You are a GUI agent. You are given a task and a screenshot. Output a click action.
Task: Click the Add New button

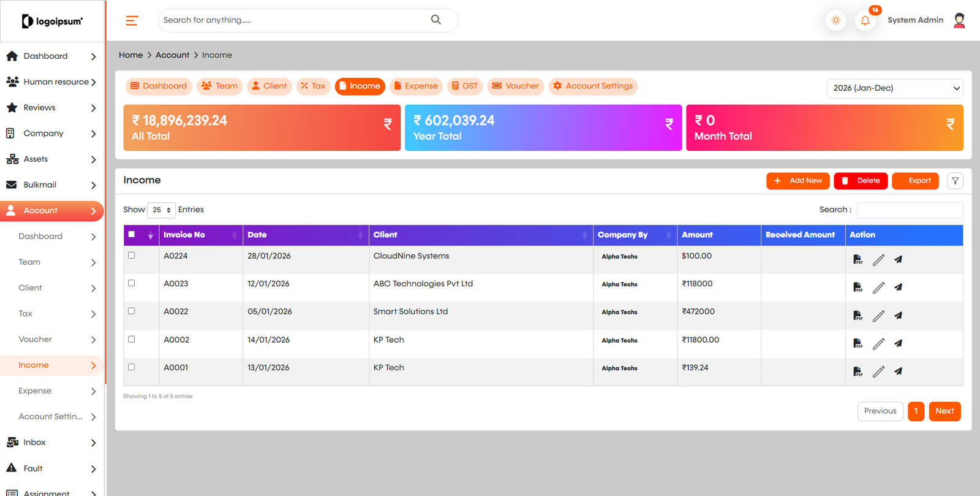click(798, 181)
